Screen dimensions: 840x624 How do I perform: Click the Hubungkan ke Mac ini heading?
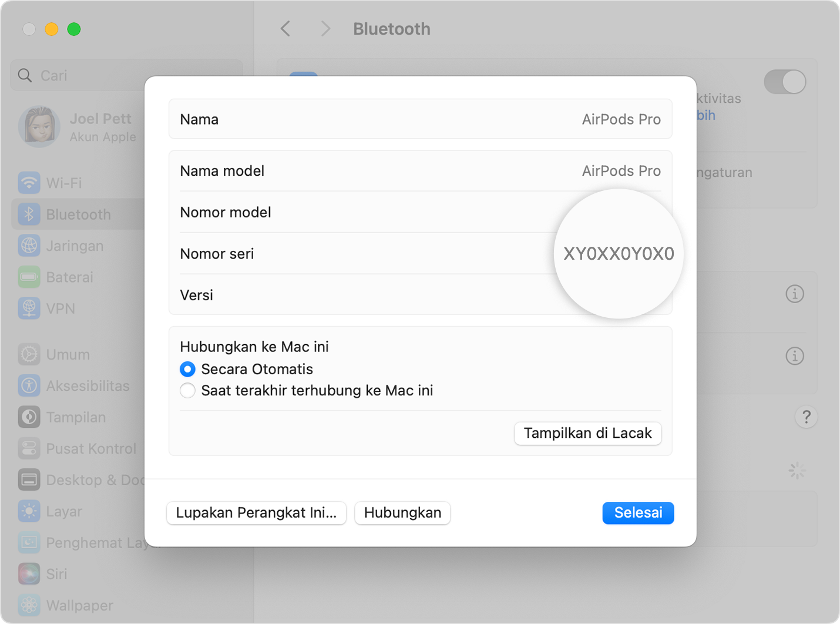point(254,347)
